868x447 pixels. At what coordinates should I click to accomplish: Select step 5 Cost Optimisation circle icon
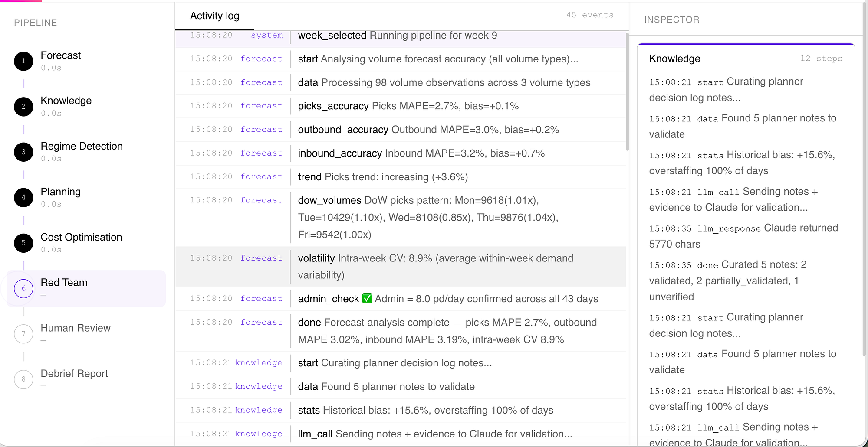pyautogui.click(x=23, y=243)
